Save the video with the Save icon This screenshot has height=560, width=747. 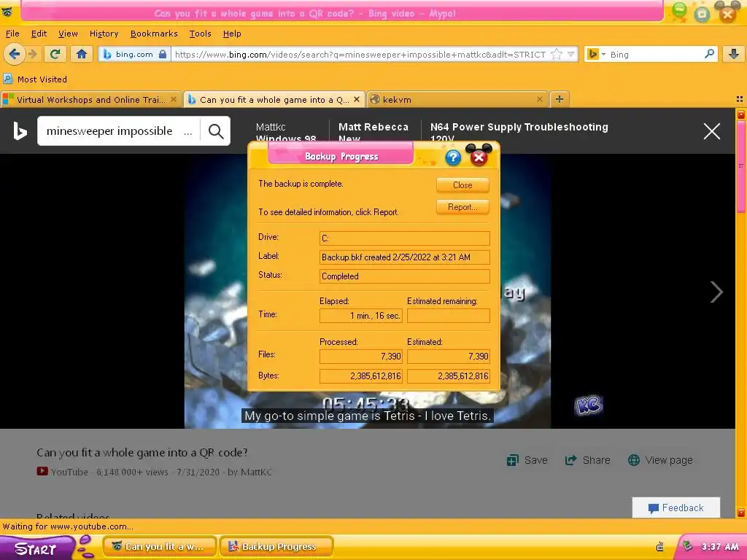[527, 461]
